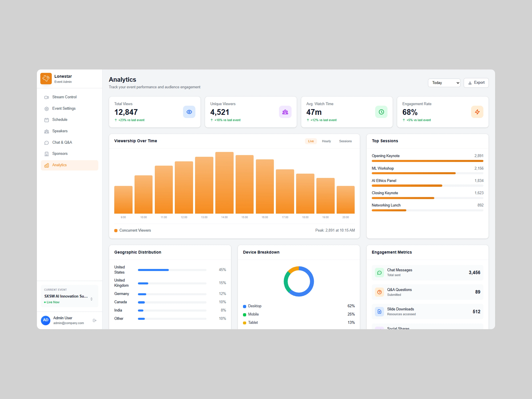Click the Lonestar Texas logo icon
The height and width of the screenshot is (399, 532).
(x=46, y=79)
